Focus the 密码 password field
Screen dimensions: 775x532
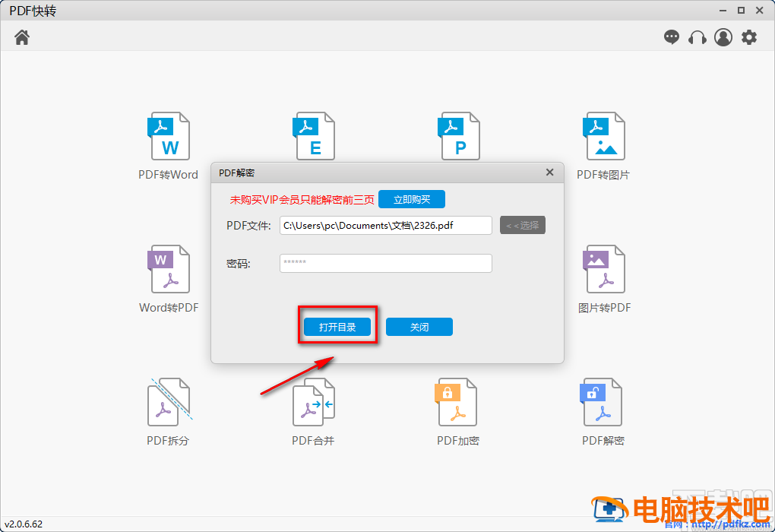pyautogui.click(x=385, y=263)
